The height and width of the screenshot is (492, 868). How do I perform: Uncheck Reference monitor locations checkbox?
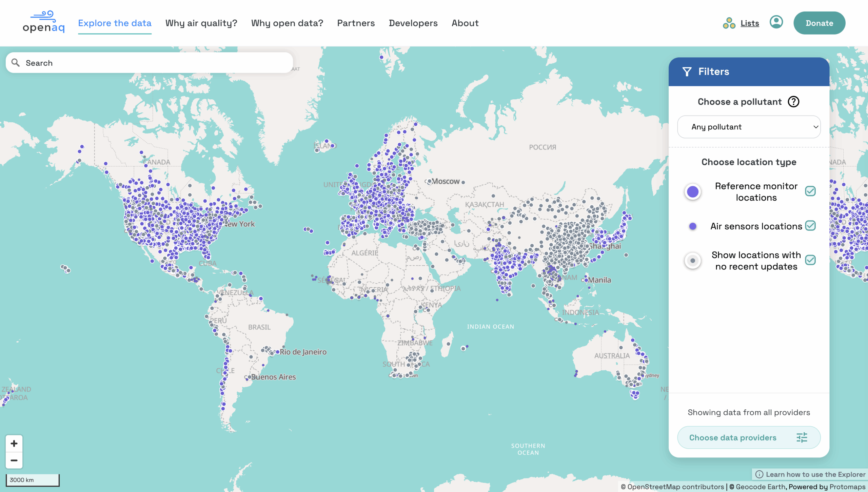pos(810,191)
